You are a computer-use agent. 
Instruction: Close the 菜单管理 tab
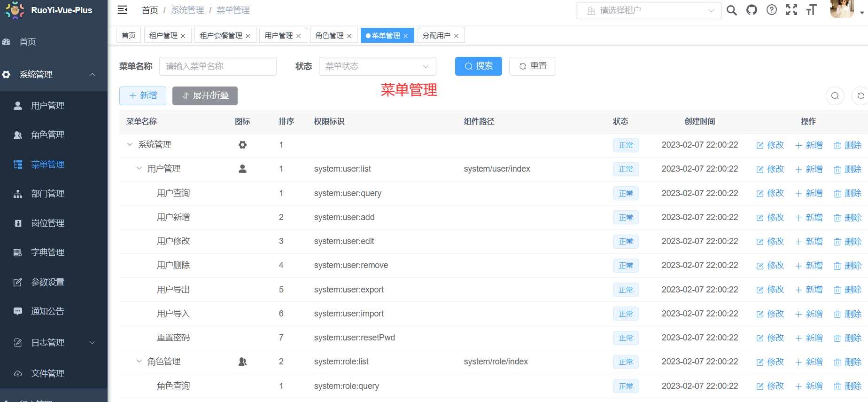406,36
